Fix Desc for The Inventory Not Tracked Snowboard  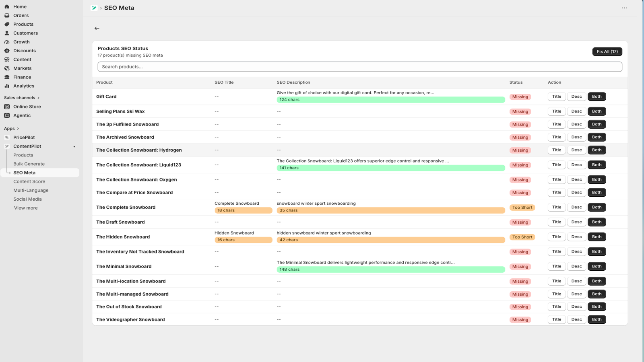click(x=576, y=252)
